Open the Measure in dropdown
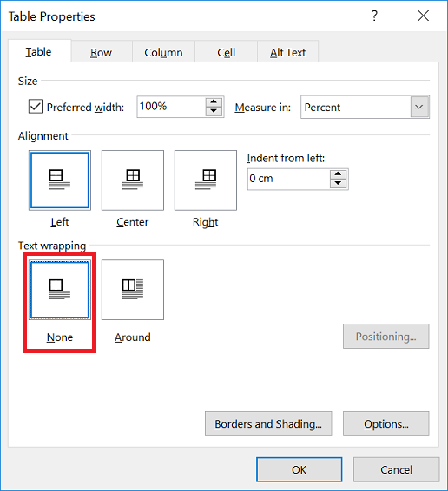Viewport: 448px width, 491px height. pos(419,107)
